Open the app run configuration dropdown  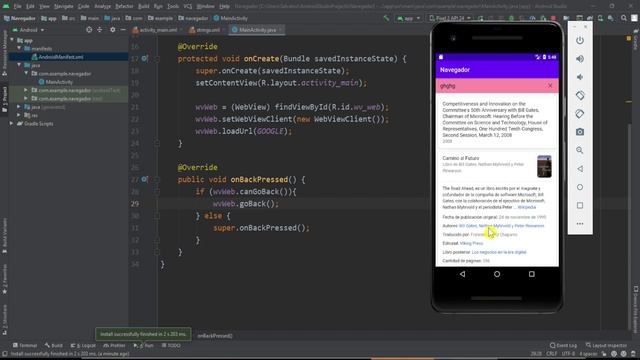[408, 18]
